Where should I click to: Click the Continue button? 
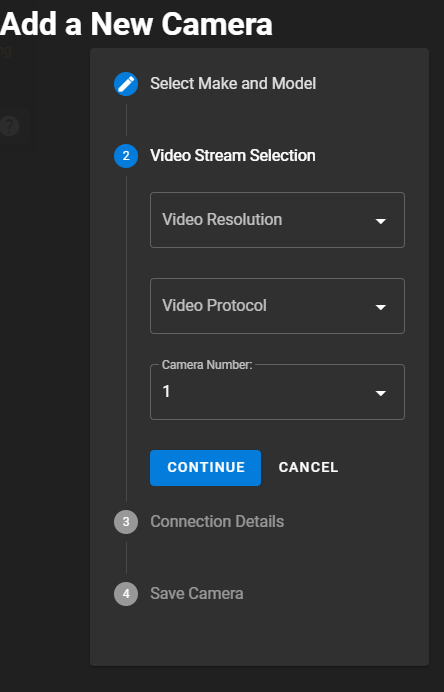click(205, 468)
